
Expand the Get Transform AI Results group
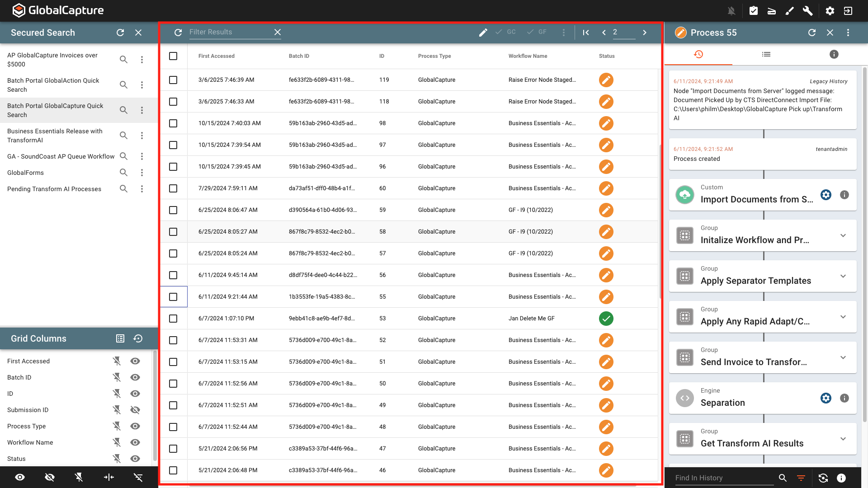843,439
